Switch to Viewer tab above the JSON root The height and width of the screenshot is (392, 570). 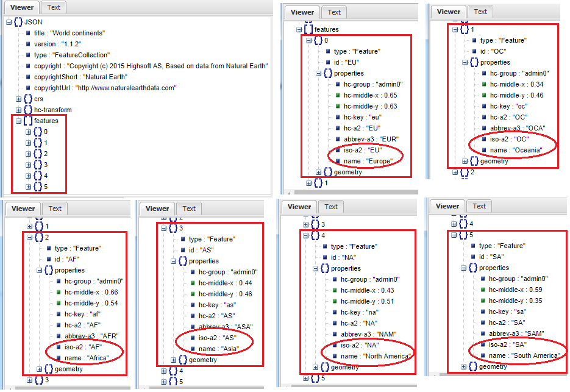(x=23, y=7)
